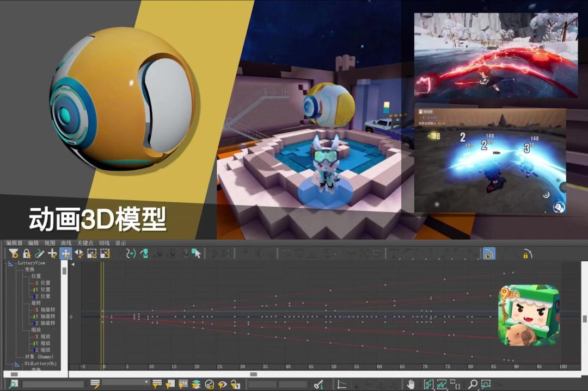
Task: Click the Zoom magnifier tool
Action: point(473,384)
